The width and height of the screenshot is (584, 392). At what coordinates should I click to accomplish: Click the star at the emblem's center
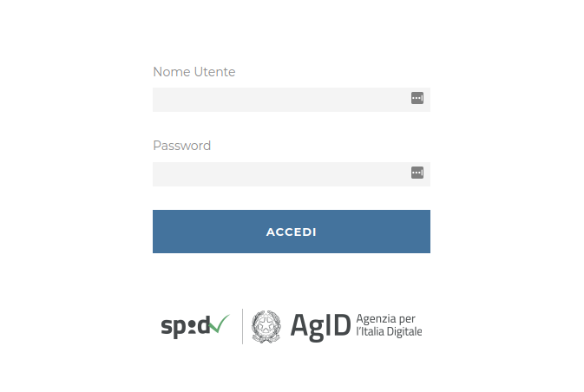tap(266, 325)
